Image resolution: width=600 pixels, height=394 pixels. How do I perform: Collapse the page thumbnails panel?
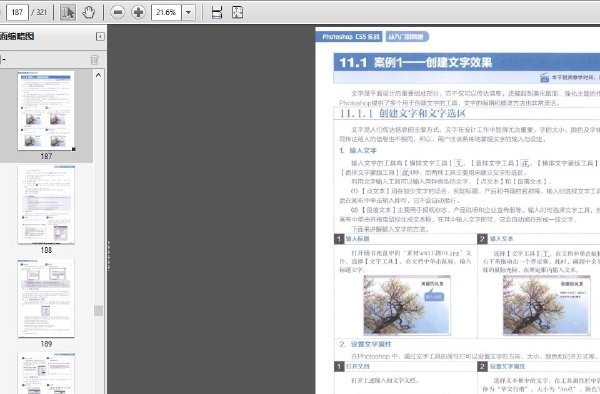coord(100,36)
